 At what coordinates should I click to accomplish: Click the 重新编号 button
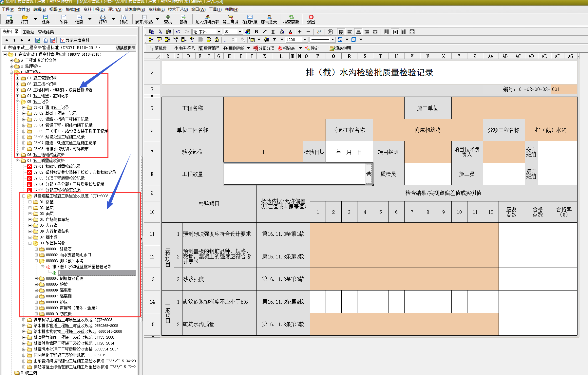209,48
